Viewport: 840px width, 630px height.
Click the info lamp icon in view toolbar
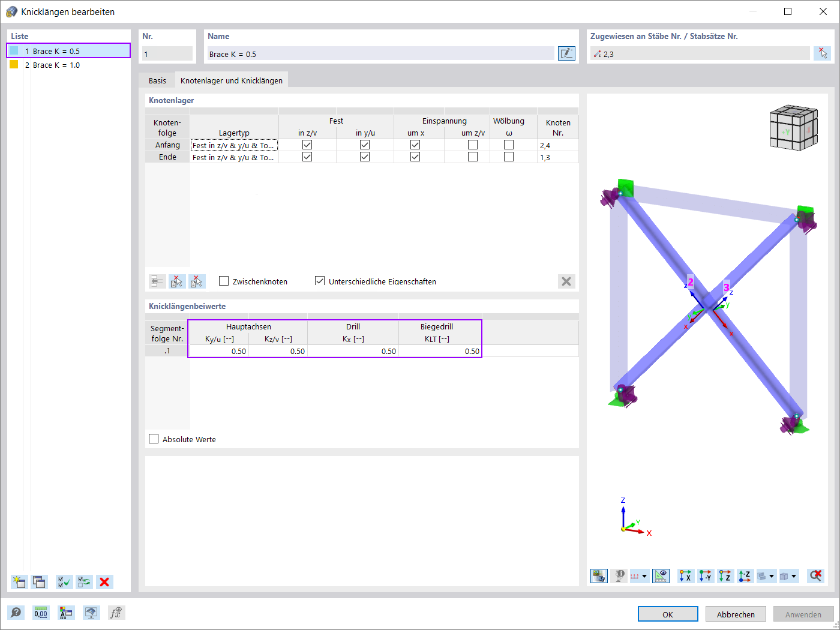click(x=619, y=576)
